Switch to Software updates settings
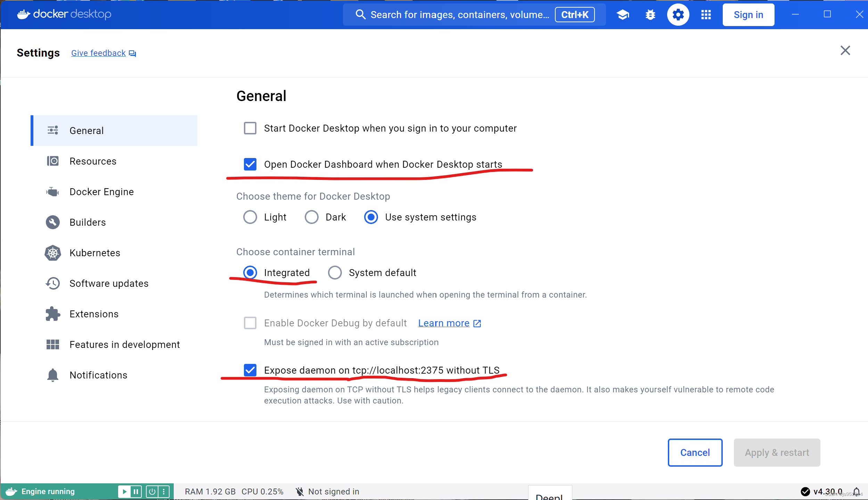Image resolution: width=868 pixels, height=500 pixels. pos(109,283)
